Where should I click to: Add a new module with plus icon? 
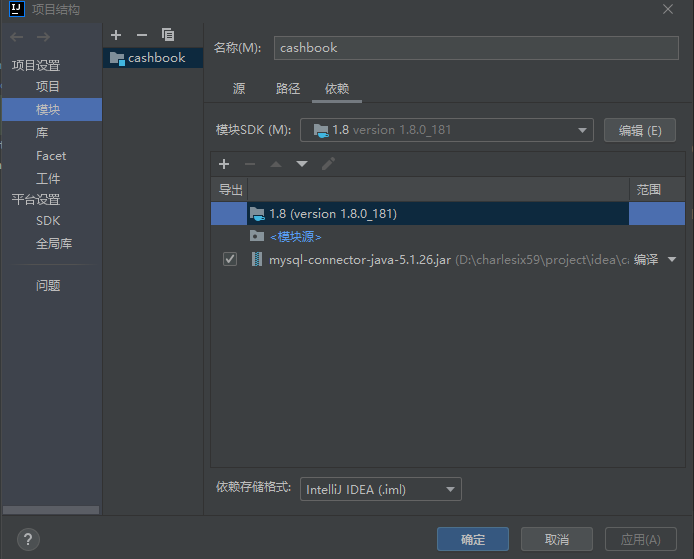coord(116,35)
